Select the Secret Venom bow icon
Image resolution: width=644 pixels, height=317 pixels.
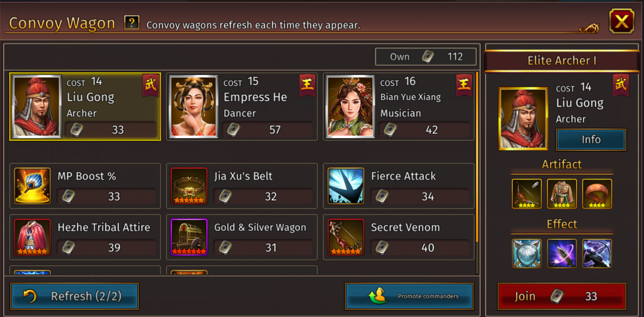point(346,237)
